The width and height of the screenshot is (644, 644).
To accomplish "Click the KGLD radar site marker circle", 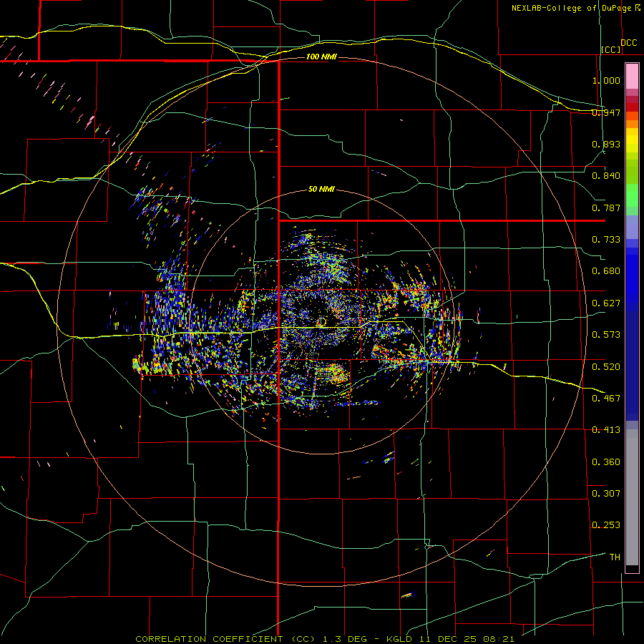I will click(322, 321).
